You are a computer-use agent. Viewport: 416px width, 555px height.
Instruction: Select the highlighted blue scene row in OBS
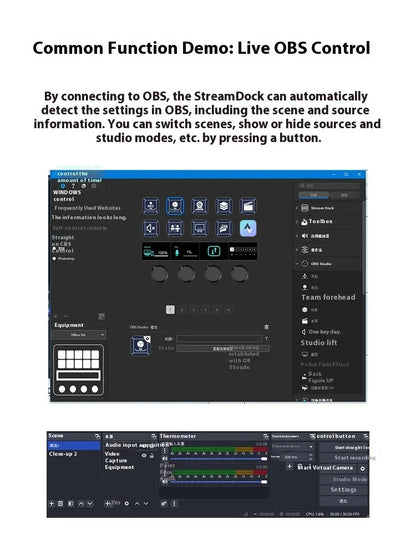tap(74, 445)
